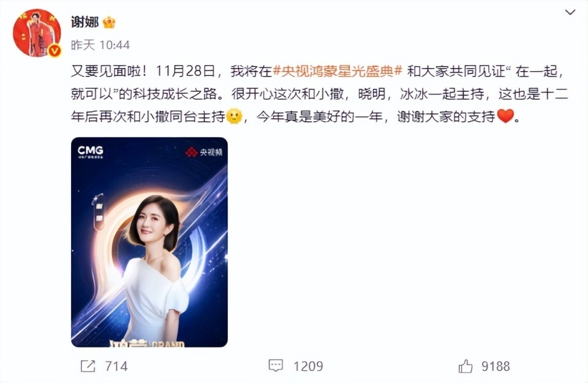Click the like count 9188
Viewport: 588px width, 383px height.
496,366
